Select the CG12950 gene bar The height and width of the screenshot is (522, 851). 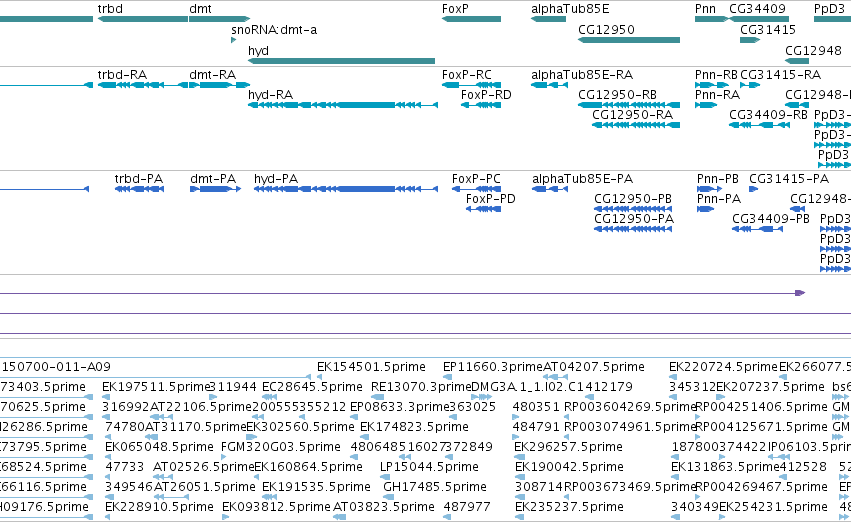coord(628,40)
